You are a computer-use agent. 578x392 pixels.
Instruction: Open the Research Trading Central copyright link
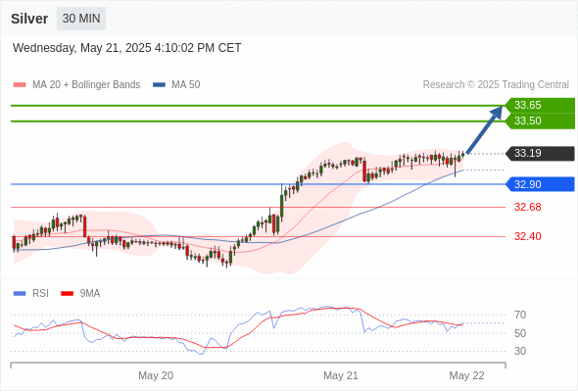click(496, 85)
